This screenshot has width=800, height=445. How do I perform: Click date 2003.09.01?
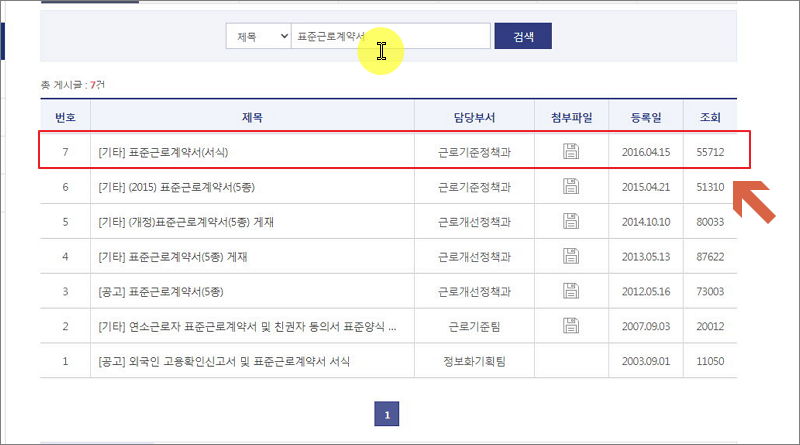[x=646, y=361]
